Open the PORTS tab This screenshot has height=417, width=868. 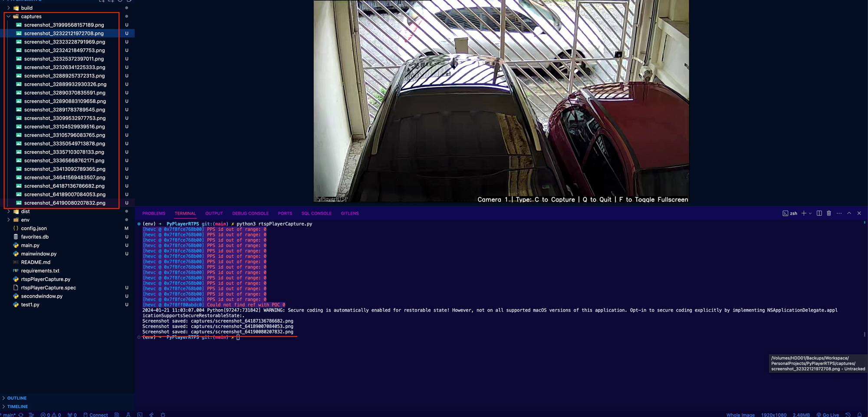(x=285, y=213)
